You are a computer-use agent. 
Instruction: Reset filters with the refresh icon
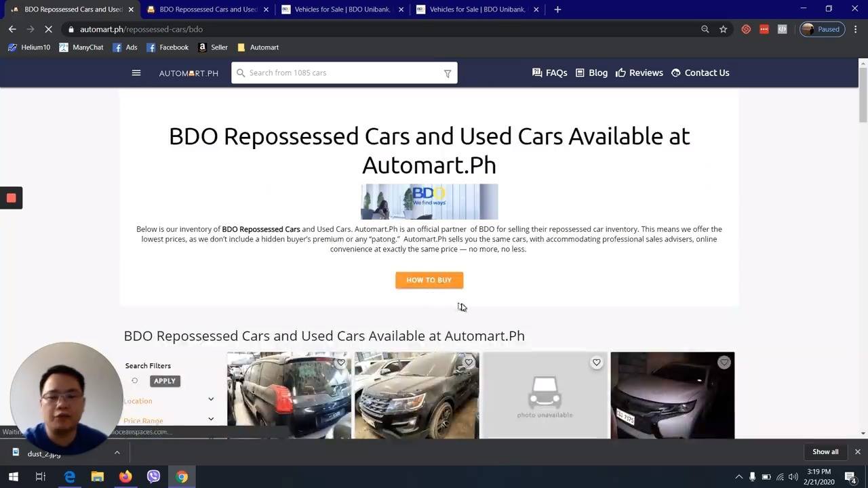pyautogui.click(x=134, y=381)
